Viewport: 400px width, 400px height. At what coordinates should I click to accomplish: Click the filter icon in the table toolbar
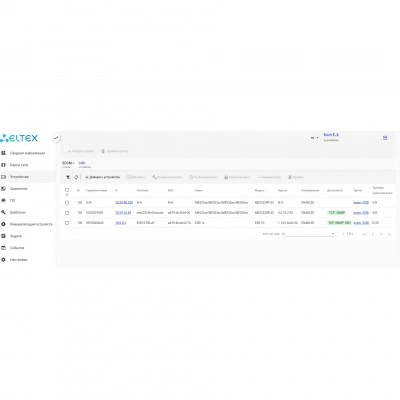pyautogui.click(x=68, y=177)
